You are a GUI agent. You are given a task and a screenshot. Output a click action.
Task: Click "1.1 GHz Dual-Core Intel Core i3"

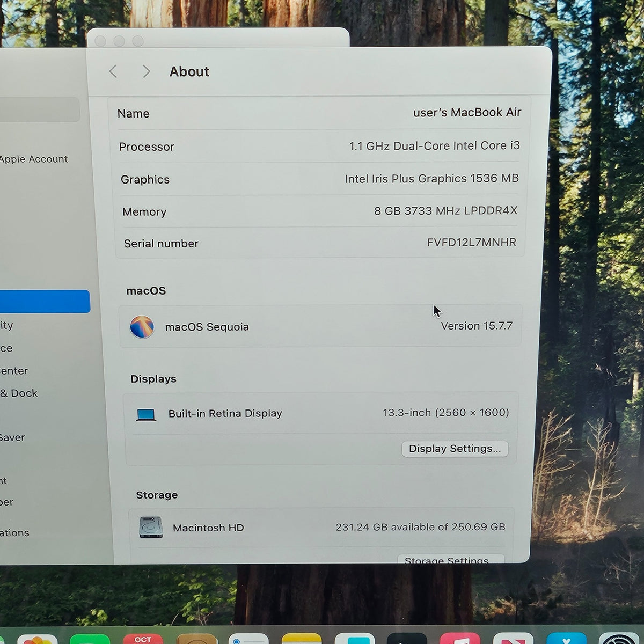pos(434,146)
